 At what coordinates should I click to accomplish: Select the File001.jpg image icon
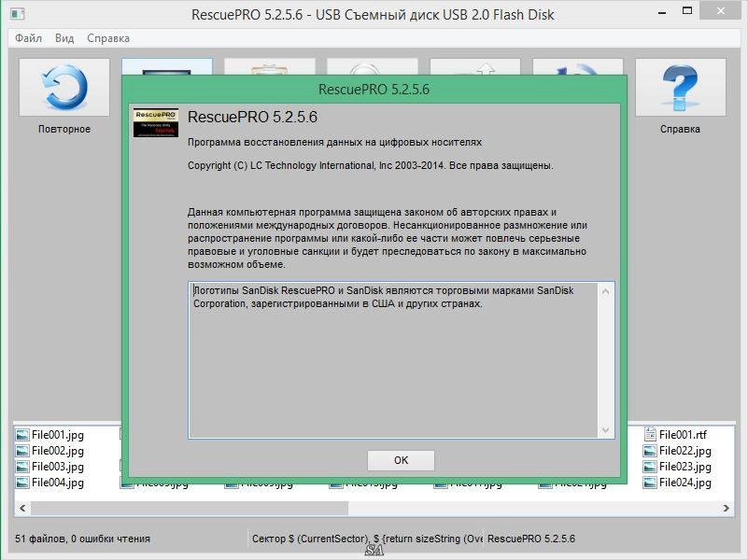(x=21, y=435)
